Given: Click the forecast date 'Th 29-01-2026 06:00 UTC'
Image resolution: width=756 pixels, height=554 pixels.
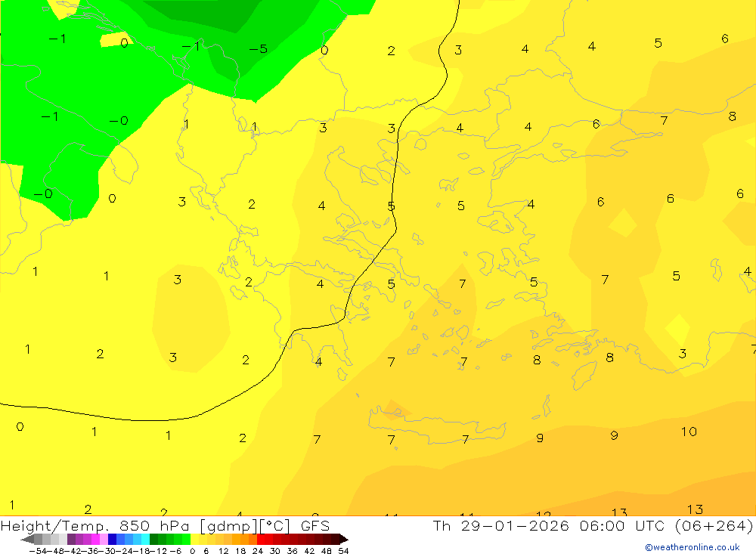Looking at the screenshot, I should coord(549,526).
